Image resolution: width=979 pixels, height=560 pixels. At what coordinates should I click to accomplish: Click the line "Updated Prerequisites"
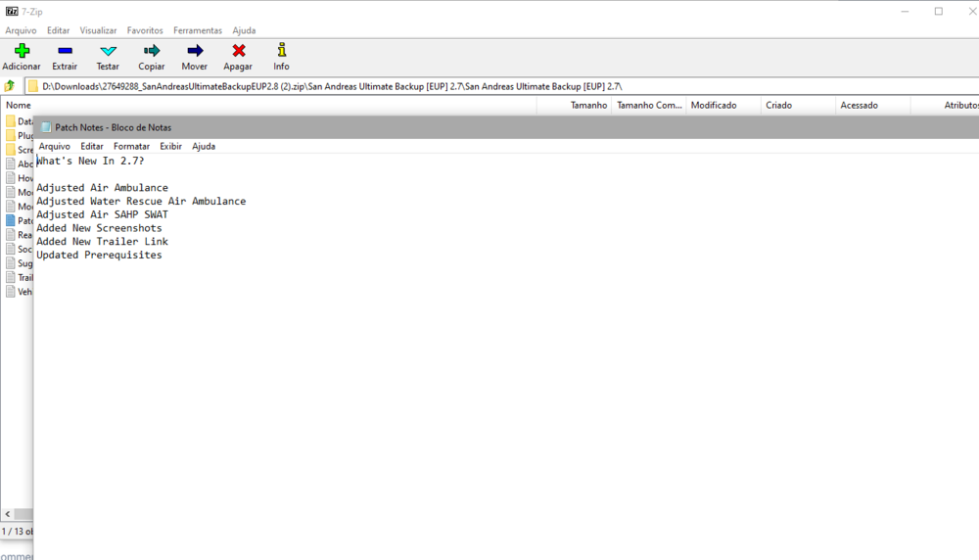coord(99,255)
